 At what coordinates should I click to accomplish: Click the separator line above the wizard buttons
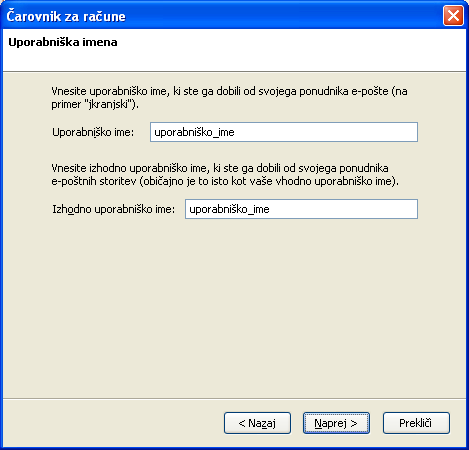point(234,398)
